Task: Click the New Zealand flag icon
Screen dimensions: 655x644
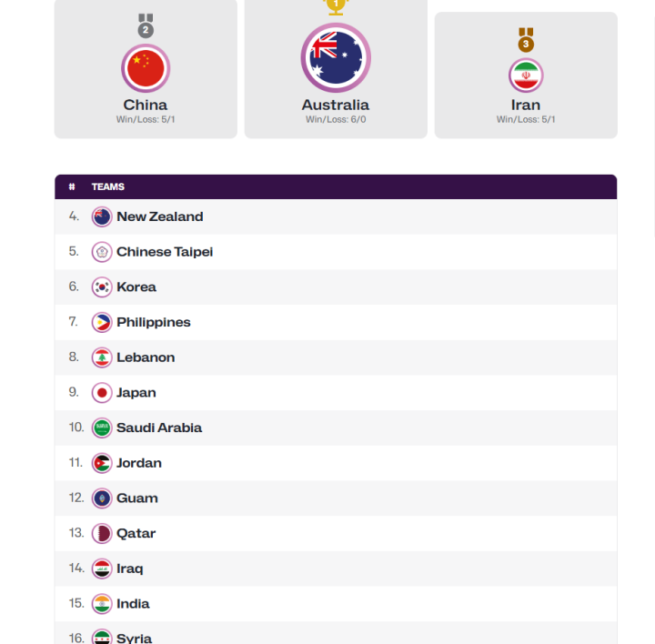Action: point(102,216)
